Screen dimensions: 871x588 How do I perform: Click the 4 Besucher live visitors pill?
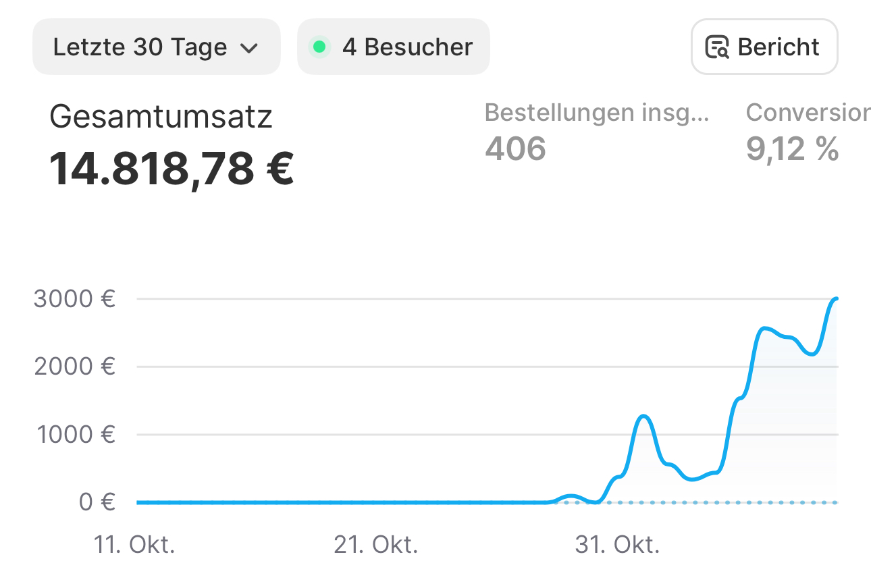click(x=394, y=47)
